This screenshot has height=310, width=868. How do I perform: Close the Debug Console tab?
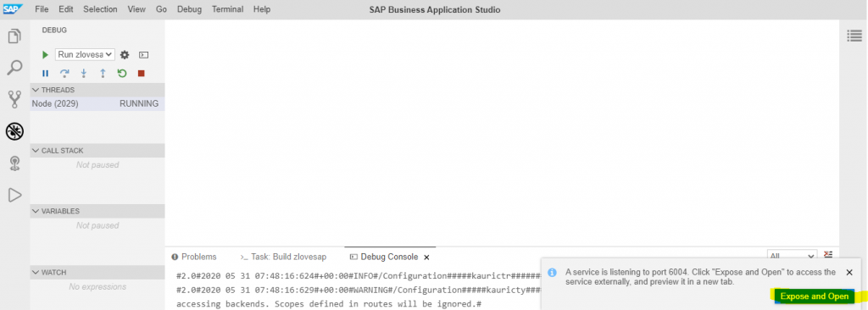pos(426,257)
